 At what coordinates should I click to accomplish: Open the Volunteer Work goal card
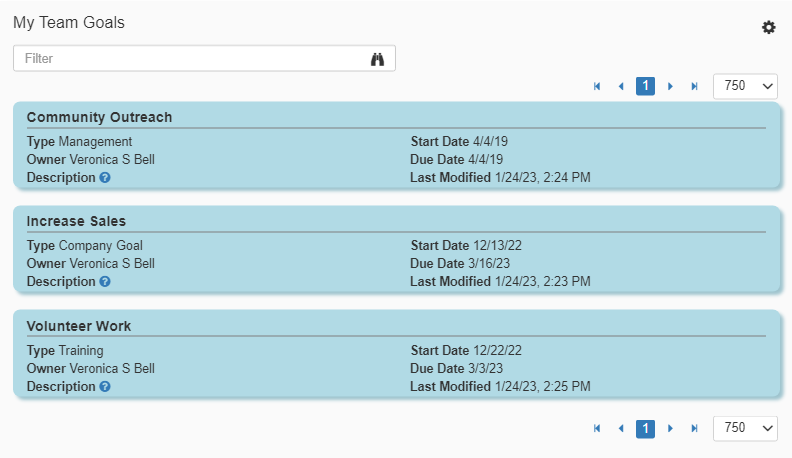click(79, 326)
